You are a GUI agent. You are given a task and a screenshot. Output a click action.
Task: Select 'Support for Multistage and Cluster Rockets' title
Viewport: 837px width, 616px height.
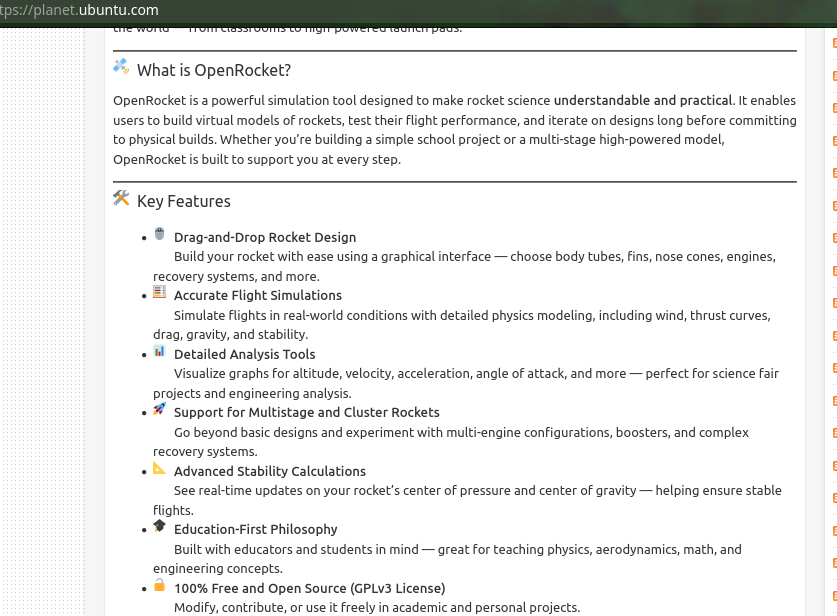[x=306, y=413]
